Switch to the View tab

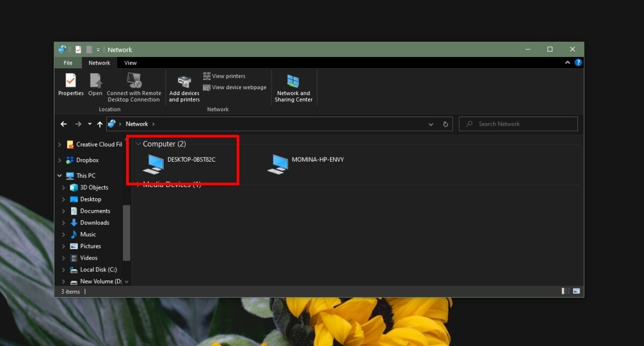pos(130,62)
